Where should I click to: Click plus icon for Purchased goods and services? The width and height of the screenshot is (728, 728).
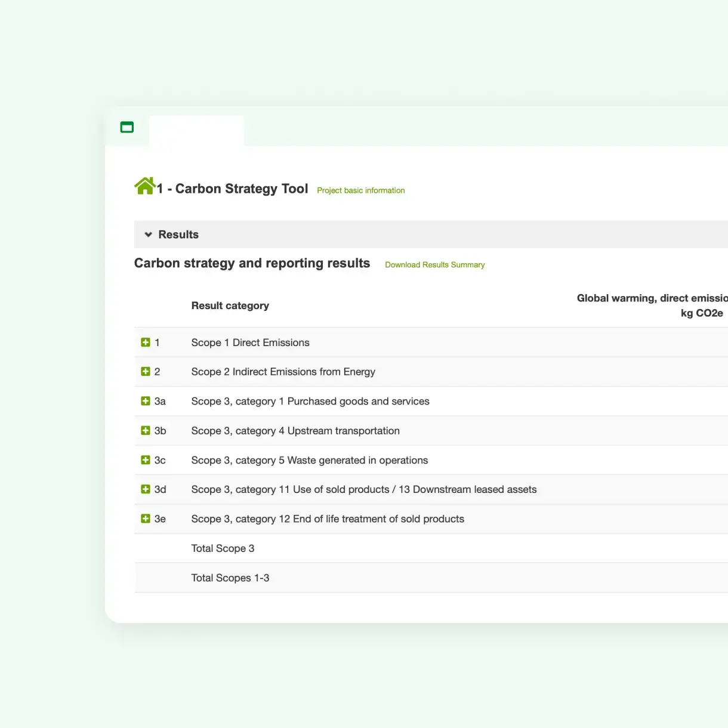[x=146, y=400]
